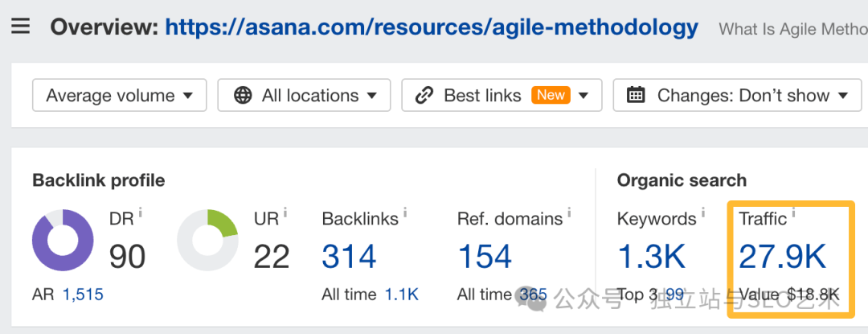Click the globe icon in All locations
Screen dimensions: 868x334
point(243,95)
